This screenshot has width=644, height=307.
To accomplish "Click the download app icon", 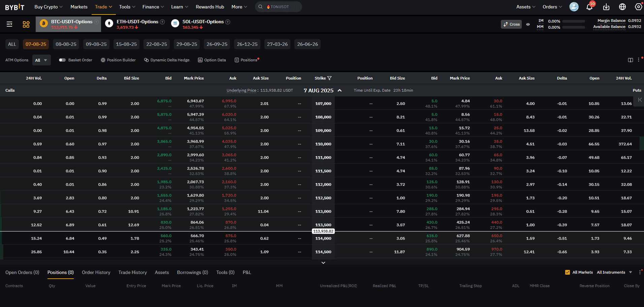I will (x=606, y=7).
